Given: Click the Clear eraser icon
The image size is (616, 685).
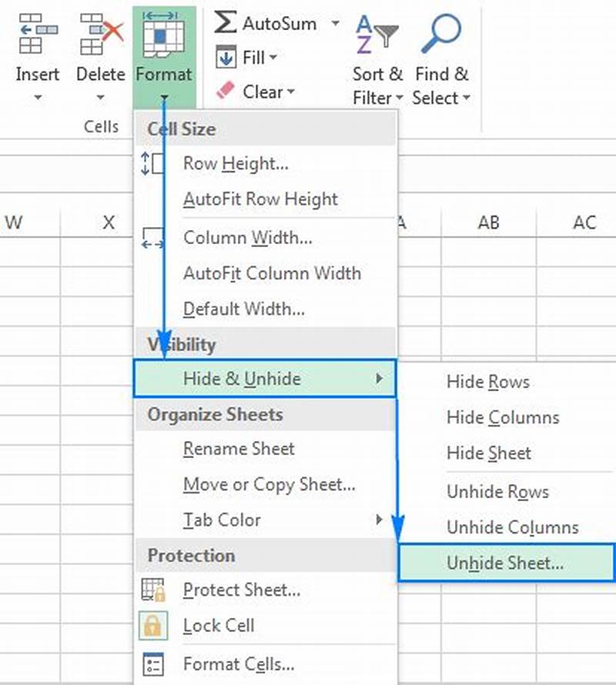Looking at the screenshot, I should pyautogui.click(x=226, y=92).
